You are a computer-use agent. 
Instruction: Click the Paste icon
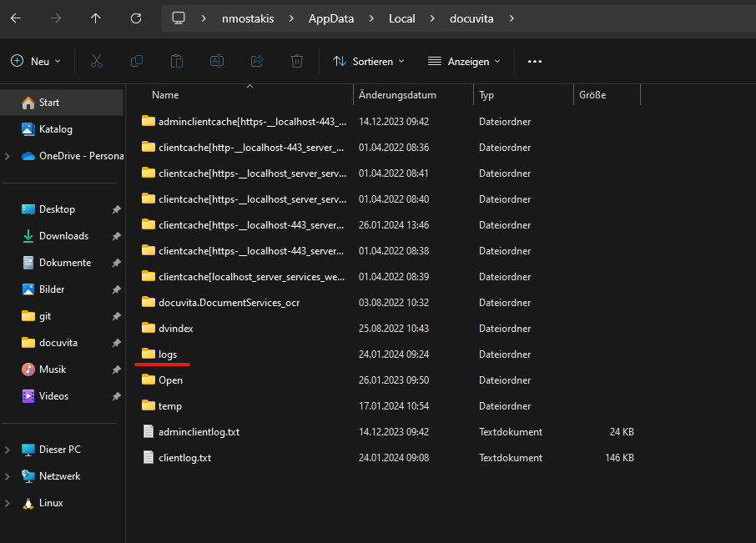(177, 61)
